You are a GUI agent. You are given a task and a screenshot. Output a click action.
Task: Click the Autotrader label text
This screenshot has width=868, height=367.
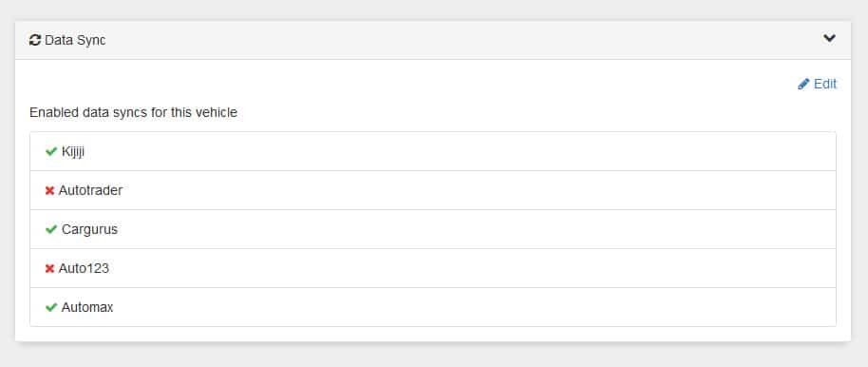(x=91, y=191)
